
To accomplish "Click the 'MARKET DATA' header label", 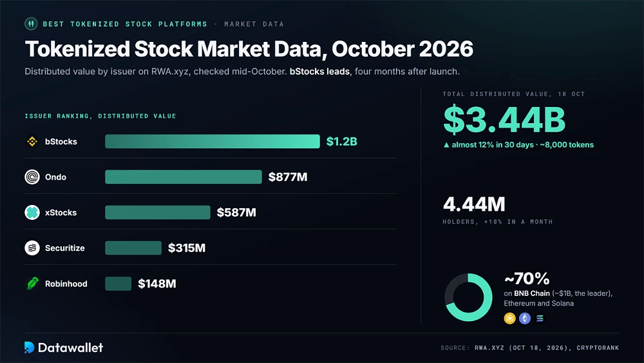I will coord(254,24).
